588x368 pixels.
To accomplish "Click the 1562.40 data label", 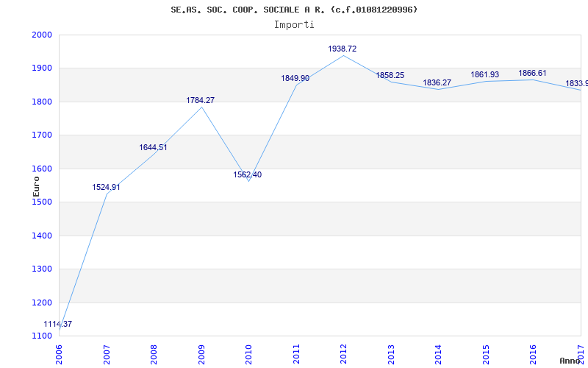I will 248,174.
